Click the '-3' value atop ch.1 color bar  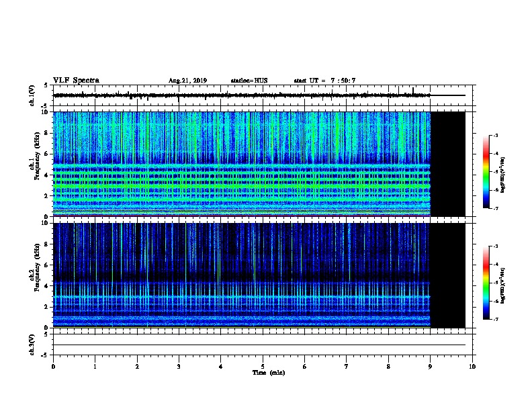(495, 135)
